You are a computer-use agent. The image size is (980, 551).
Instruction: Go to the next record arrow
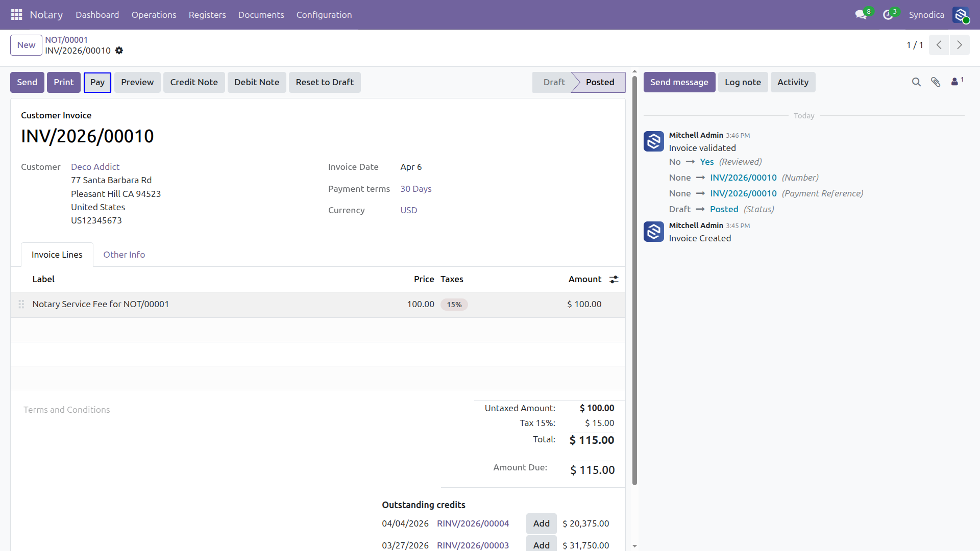[x=960, y=45]
